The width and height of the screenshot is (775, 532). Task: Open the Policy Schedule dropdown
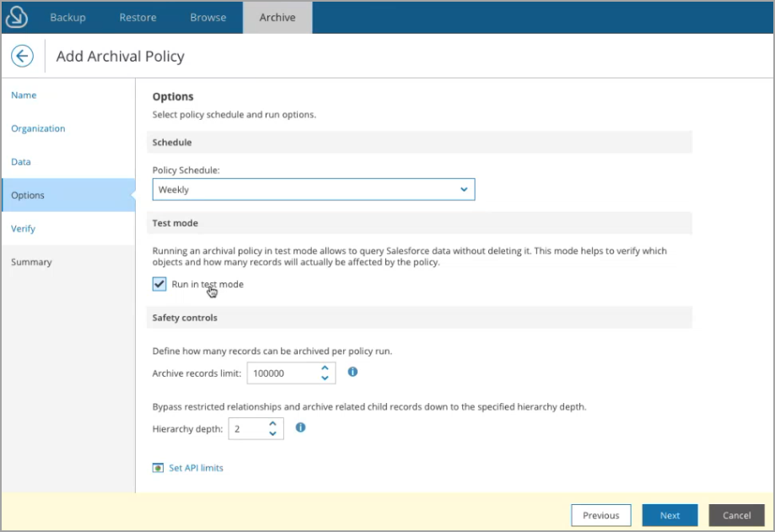[314, 190]
